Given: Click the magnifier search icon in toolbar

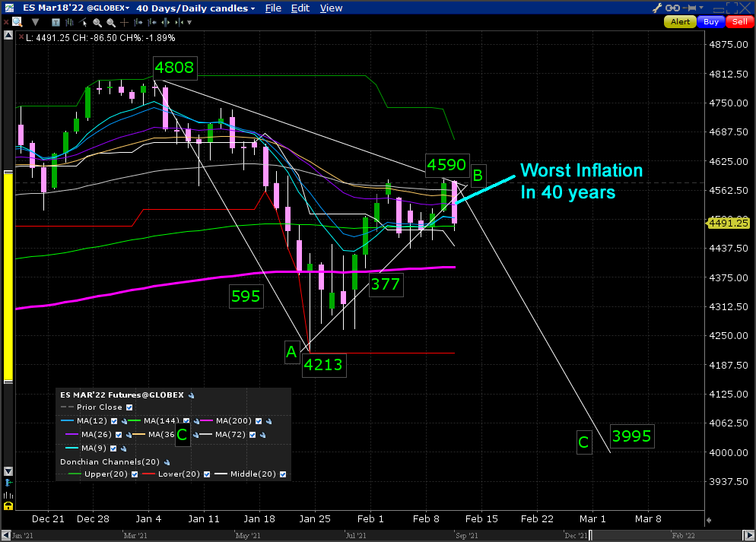Looking at the screenshot, I should coord(17,22).
